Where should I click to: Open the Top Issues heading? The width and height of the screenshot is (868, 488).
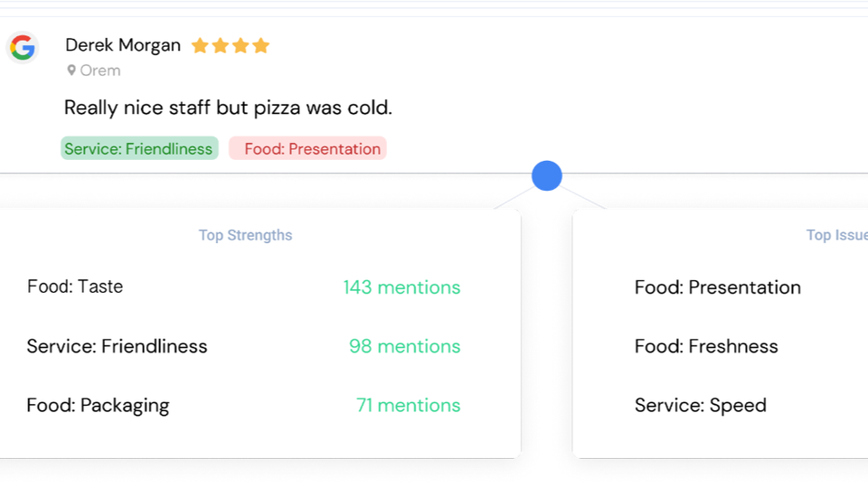(x=837, y=235)
